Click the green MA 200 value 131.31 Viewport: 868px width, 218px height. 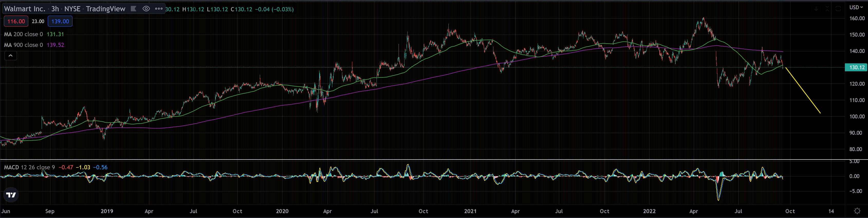55,34
